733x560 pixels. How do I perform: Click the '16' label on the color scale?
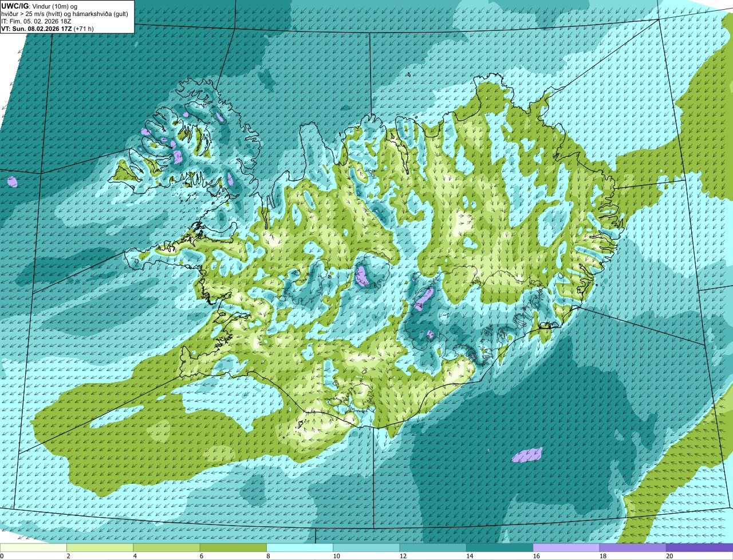[536, 556]
